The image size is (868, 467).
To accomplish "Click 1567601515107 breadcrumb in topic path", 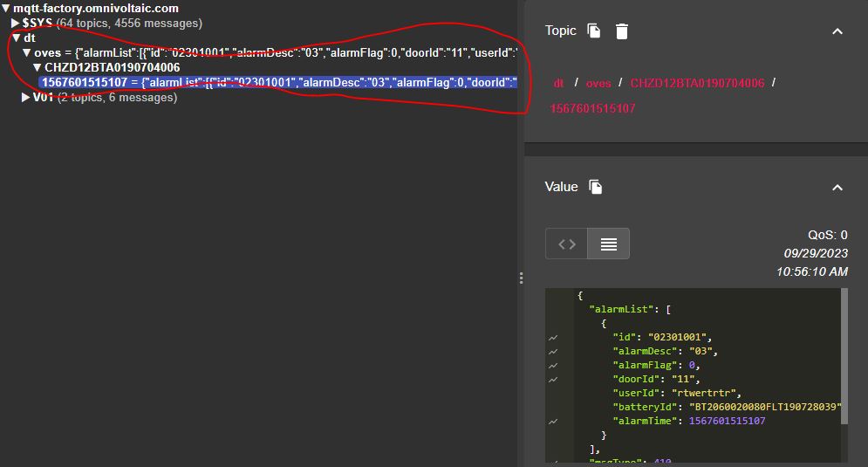I will pos(593,108).
